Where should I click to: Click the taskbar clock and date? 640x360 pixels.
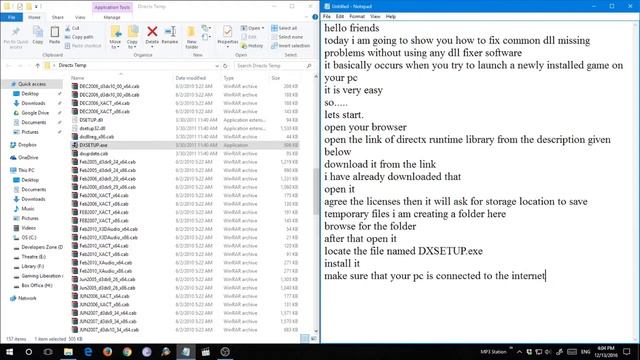tap(606, 351)
